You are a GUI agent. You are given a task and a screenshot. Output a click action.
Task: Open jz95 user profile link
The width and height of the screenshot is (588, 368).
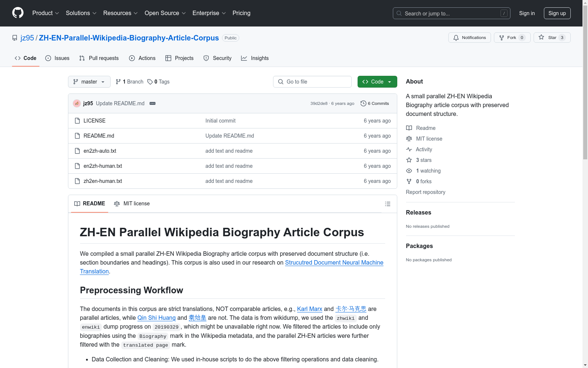coord(27,38)
